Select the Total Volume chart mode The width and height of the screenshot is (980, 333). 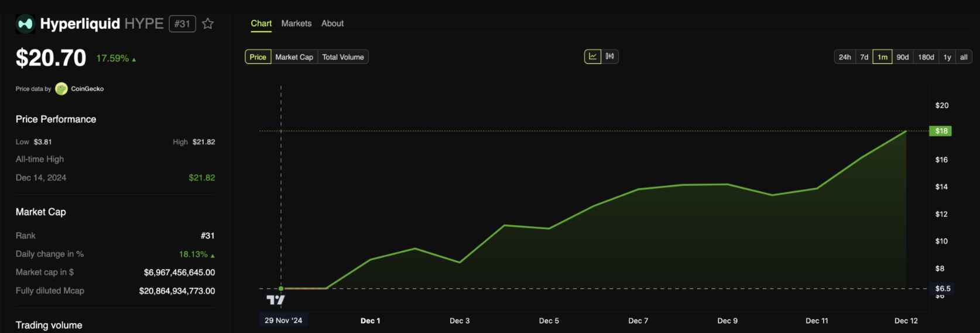[x=343, y=57]
